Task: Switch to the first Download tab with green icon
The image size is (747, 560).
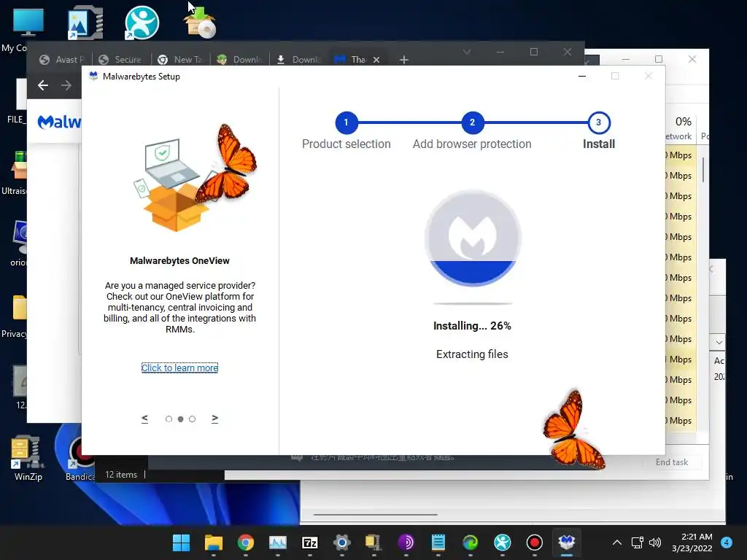Action: tap(239, 60)
